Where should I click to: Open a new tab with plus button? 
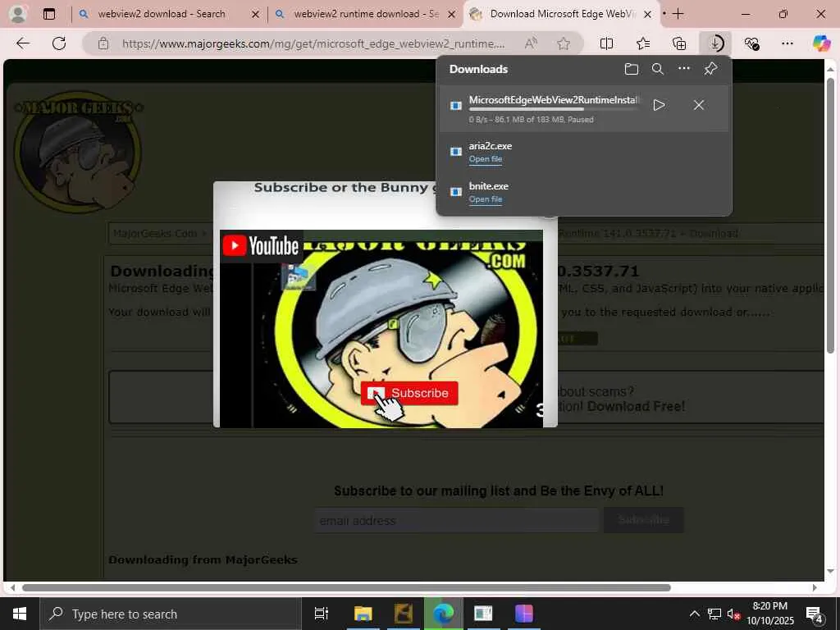pyautogui.click(x=678, y=14)
